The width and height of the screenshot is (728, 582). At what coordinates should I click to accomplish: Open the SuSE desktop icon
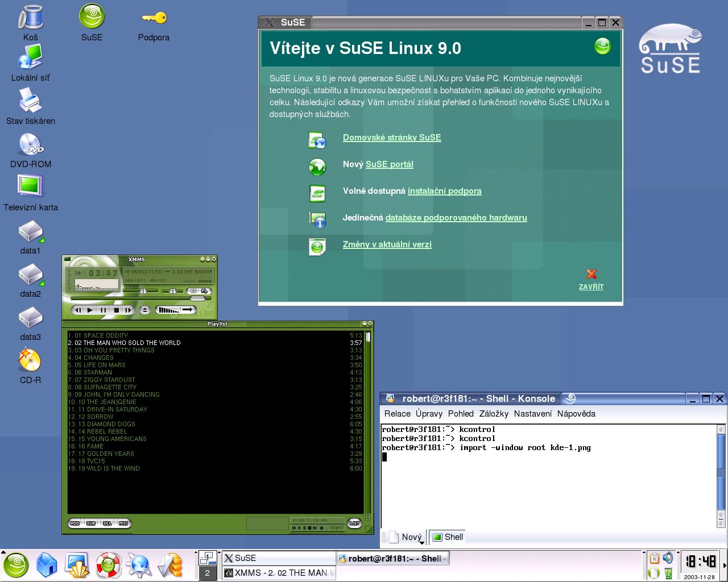[x=92, y=23]
